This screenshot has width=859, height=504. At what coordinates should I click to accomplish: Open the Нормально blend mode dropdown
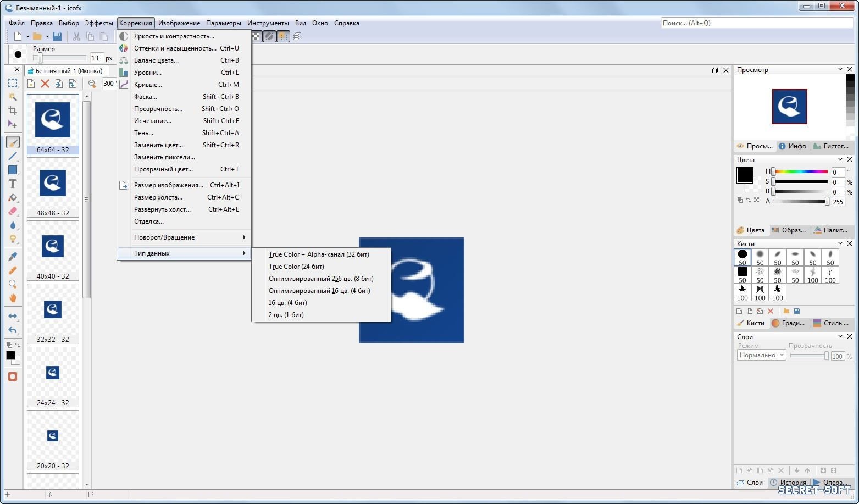(x=762, y=355)
